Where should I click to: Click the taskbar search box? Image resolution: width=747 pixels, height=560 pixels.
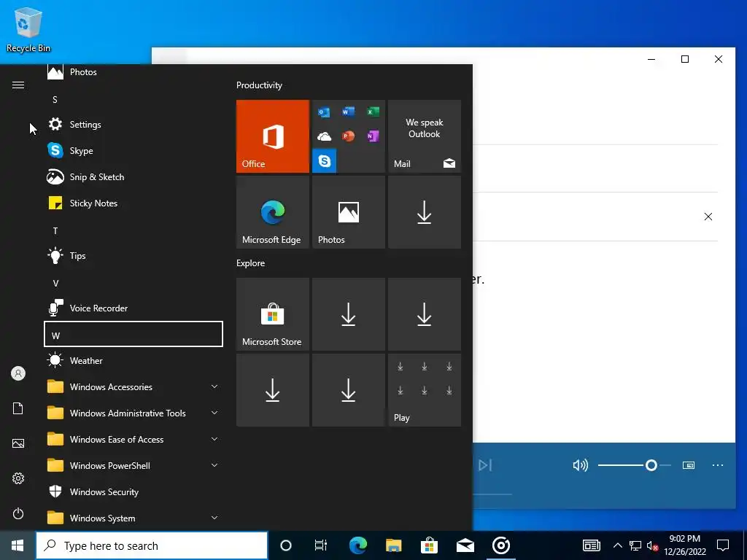click(x=152, y=545)
